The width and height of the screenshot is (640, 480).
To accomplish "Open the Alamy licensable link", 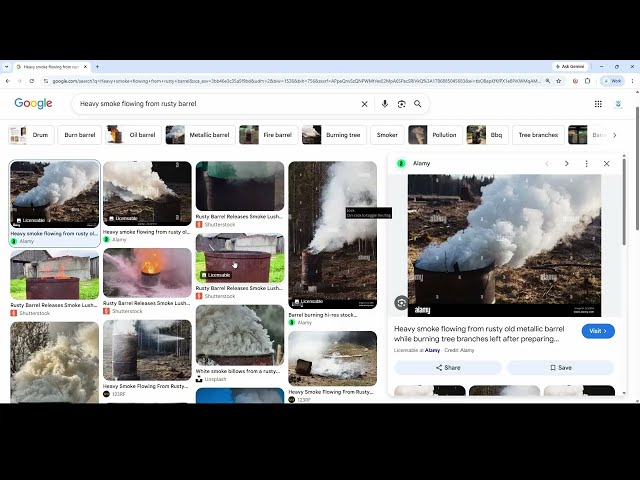I will (432, 350).
